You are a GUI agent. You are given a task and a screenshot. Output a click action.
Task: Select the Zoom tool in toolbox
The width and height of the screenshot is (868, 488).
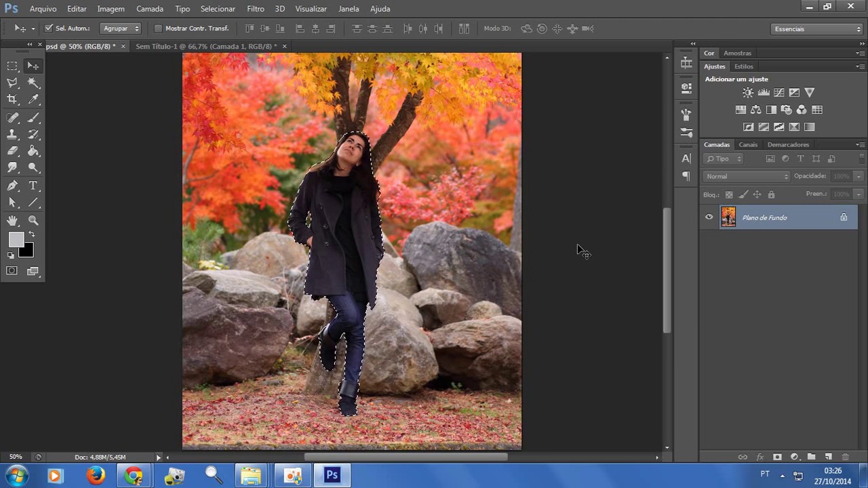(33, 220)
